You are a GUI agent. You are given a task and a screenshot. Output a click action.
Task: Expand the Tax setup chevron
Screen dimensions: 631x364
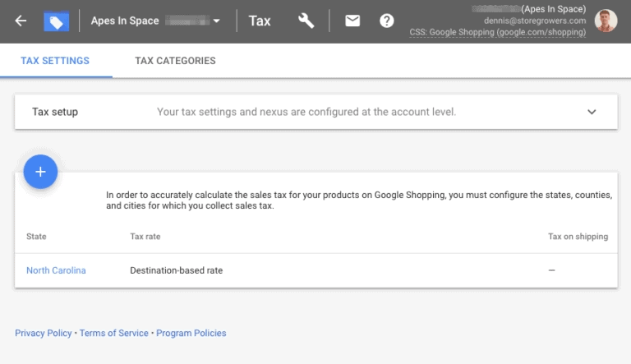pos(592,112)
